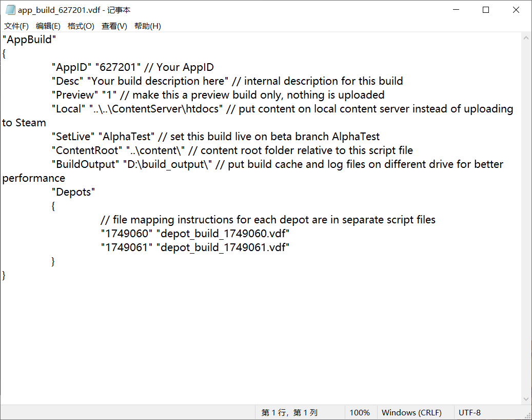Click "Your build description here" text
The height and width of the screenshot is (420, 532).
pyautogui.click(x=158, y=81)
